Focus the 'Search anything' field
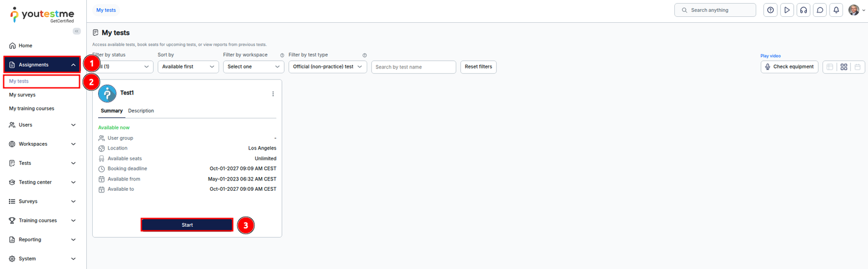868x269 pixels. click(715, 10)
